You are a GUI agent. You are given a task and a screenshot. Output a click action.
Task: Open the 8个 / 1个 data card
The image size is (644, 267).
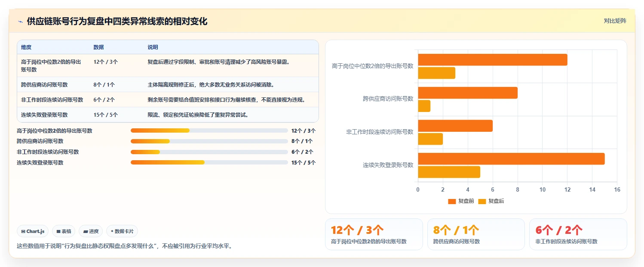click(x=476, y=234)
